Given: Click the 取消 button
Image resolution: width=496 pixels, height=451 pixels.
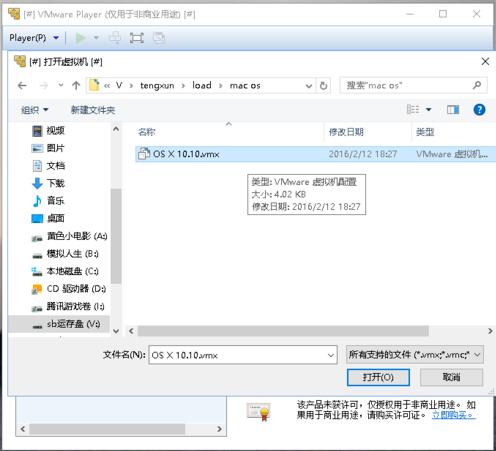Looking at the screenshot, I should (451, 377).
